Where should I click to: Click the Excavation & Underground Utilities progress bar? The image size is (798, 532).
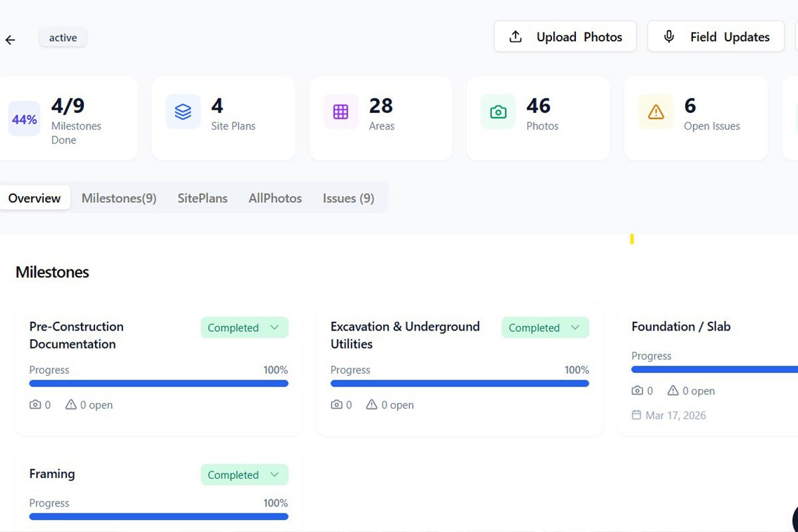click(x=460, y=384)
